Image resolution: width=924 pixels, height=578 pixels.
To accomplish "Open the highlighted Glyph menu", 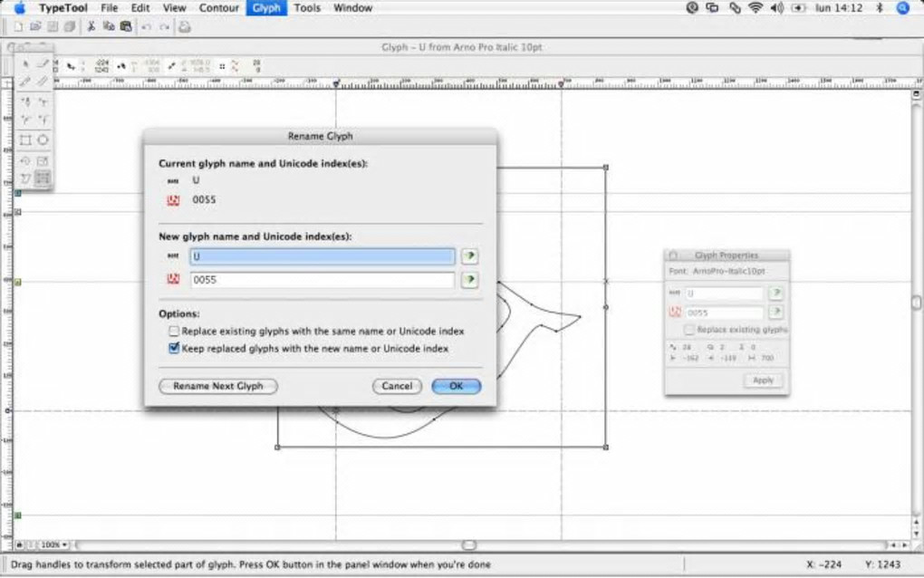I will coord(266,7).
